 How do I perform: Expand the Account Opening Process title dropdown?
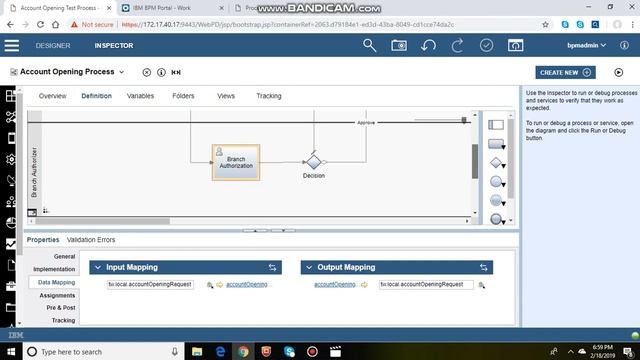(x=122, y=72)
